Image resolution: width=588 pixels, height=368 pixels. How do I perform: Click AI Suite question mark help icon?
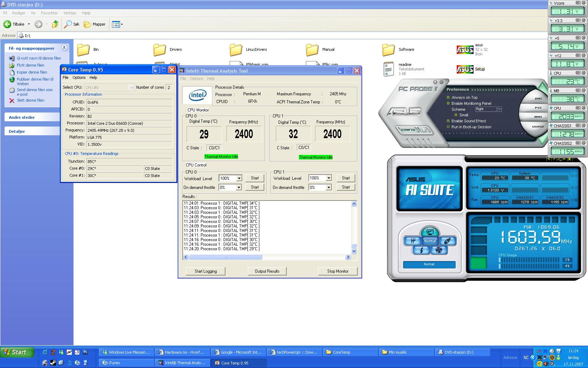click(554, 159)
